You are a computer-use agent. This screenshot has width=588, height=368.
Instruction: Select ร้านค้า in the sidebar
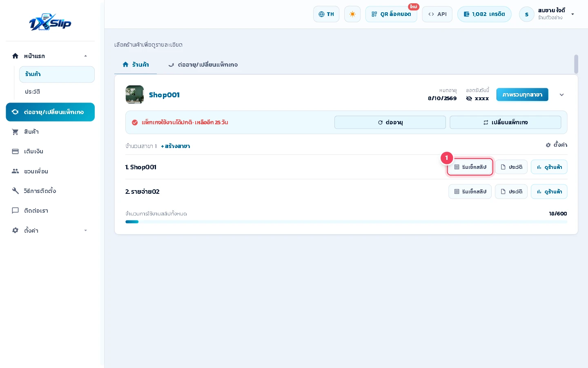coord(57,74)
